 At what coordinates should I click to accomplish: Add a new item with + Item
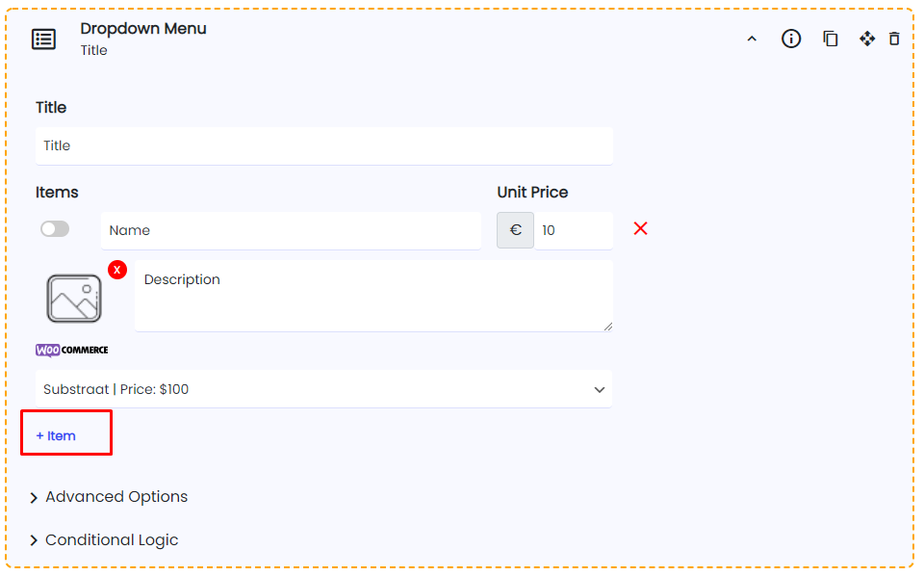coord(56,435)
